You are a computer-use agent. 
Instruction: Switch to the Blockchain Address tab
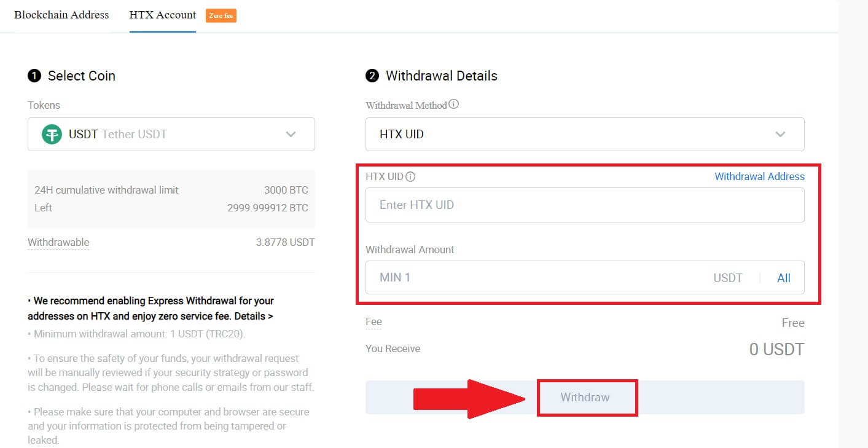pyautogui.click(x=61, y=15)
